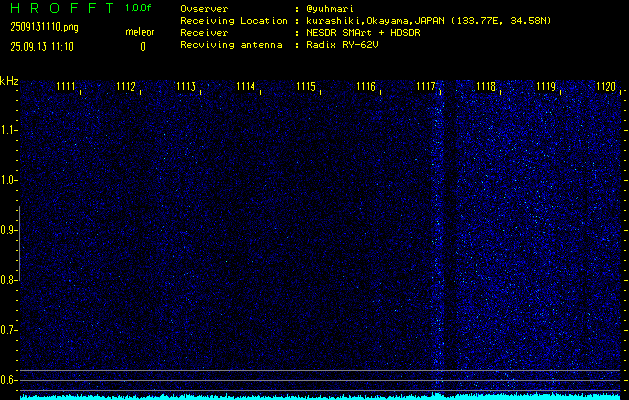629x400 pixels.
Task: Click the meteor count value 0
Action: coord(143,47)
